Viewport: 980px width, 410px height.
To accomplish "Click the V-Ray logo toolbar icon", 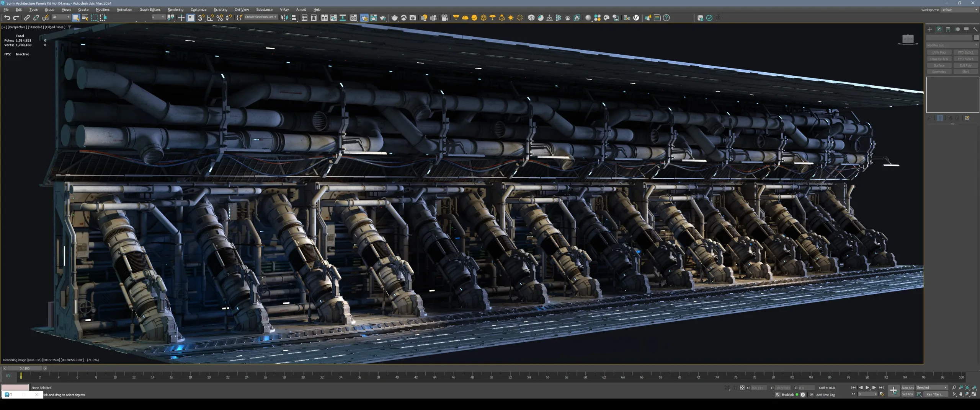I will [x=636, y=18].
